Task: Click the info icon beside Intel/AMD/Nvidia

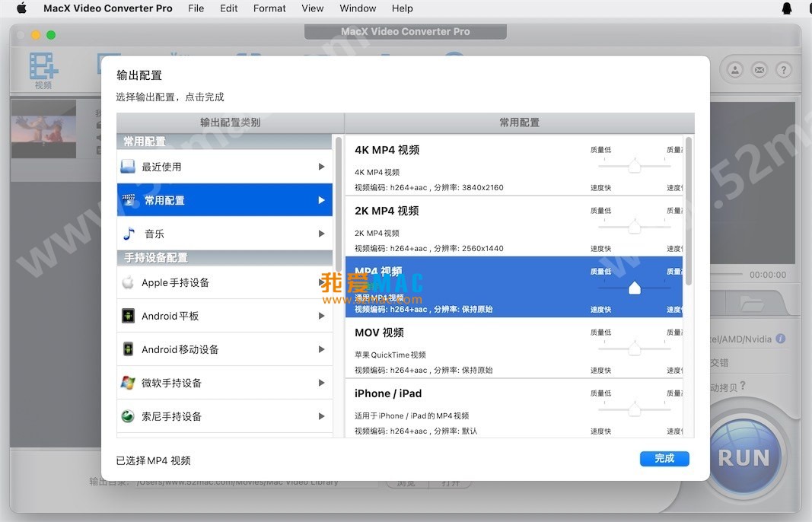Action: (780, 339)
